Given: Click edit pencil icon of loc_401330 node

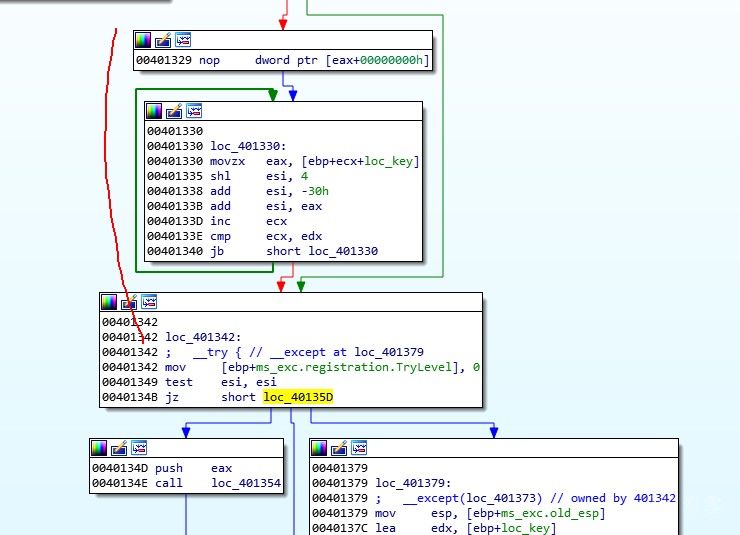Looking at the screenshot, I should pos(174,111).
